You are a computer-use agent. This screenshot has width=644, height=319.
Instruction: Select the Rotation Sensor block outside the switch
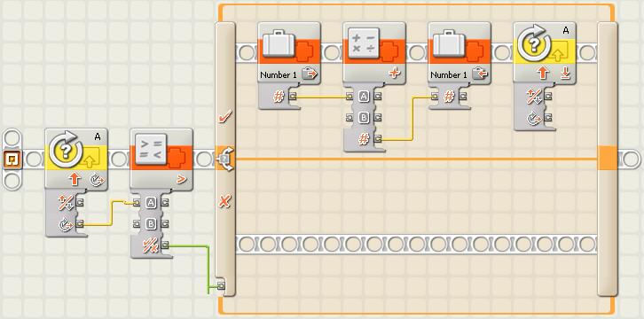[76, 159]
